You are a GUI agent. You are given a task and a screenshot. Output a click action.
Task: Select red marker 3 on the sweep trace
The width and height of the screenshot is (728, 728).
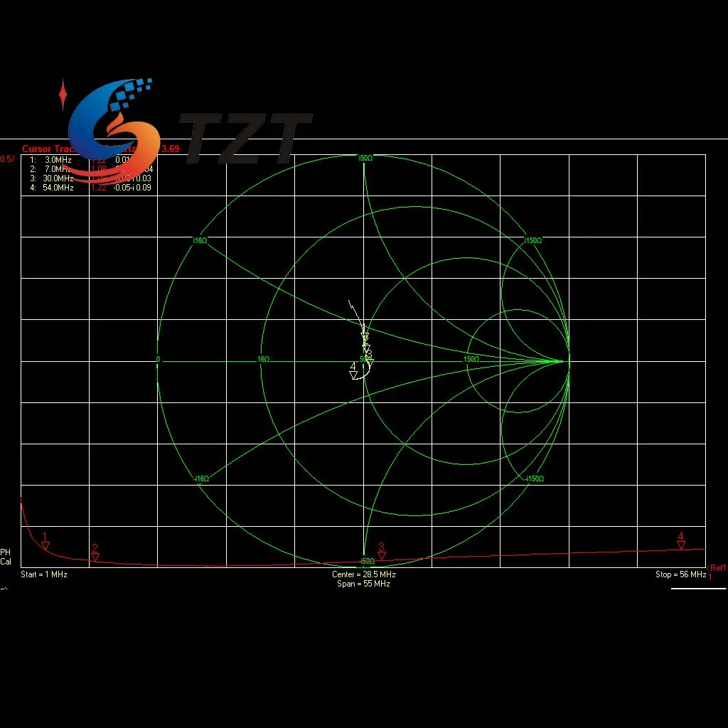point(382,551)
